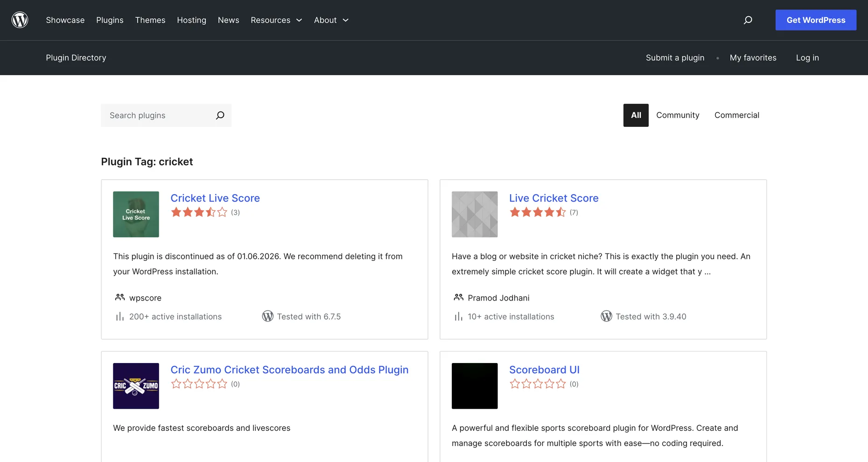This screenshot has height=462, width=868.
Task: Open the Plugin Directory link
Action: (x=76, y=58)
